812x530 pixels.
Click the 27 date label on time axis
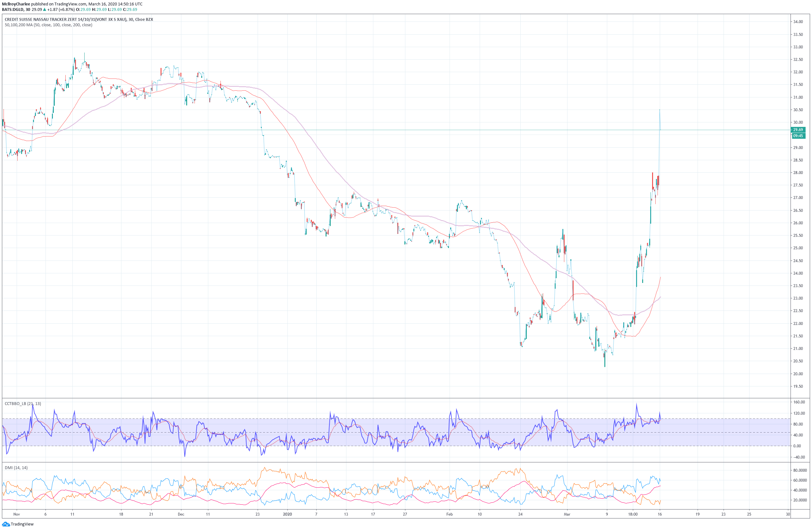click(405, 514)
